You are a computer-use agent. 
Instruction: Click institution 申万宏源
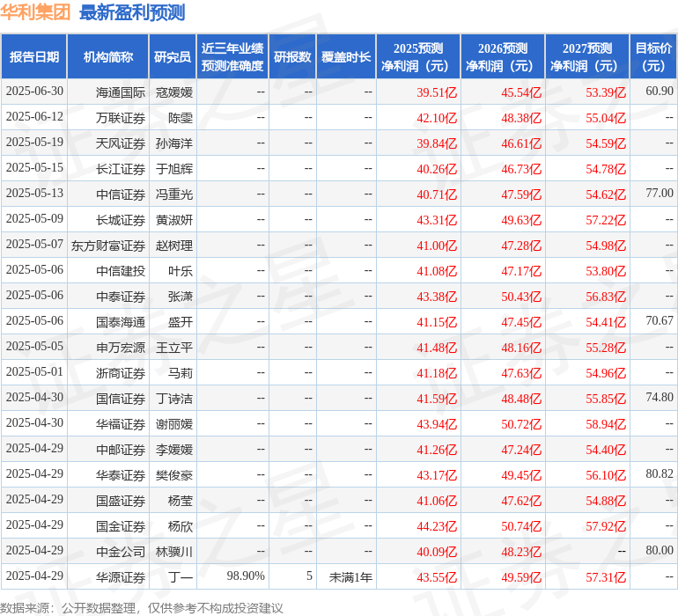tap(121, 348)
